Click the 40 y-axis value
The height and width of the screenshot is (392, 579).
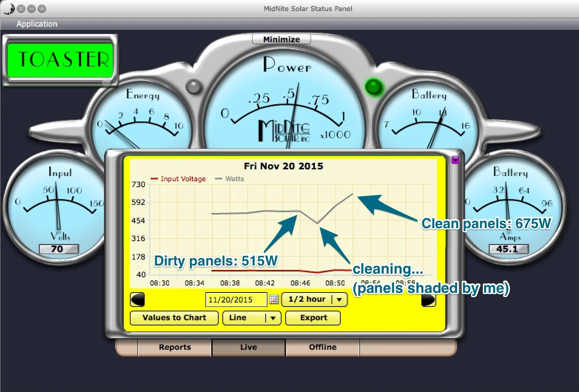[141, 274]
